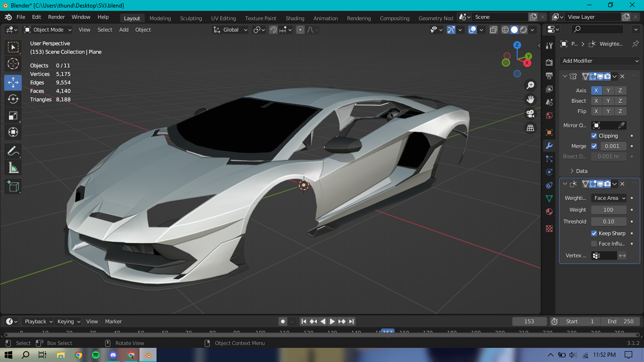Expand the Data section of Mirror modifier

click(581, 171)
